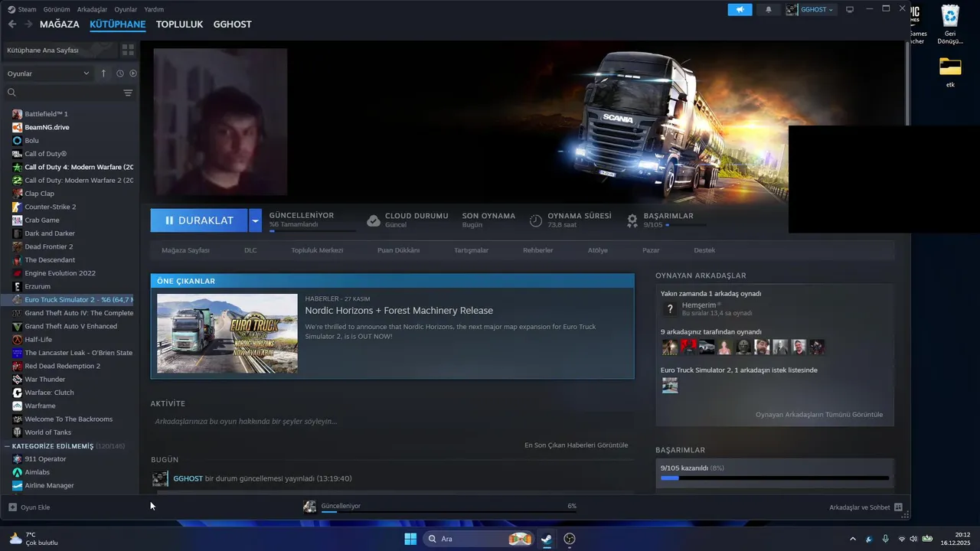Open the Atölye link
Viewport: 980px width, 551px height.
(x=598, y=250)
